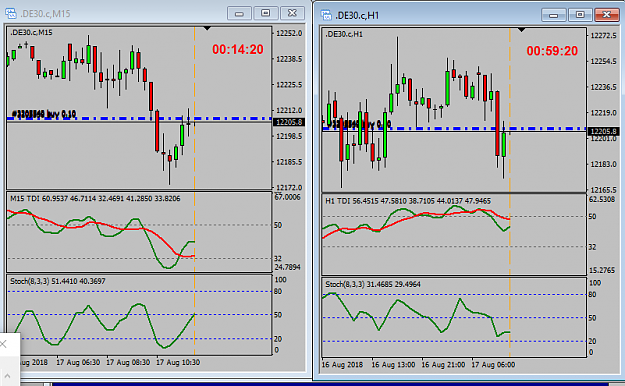Image resolution: width=625 pixels, height=386 pixels.
Task: Click the .DE30.c,H1 title bar text
Action: click(x=357, y=16)
